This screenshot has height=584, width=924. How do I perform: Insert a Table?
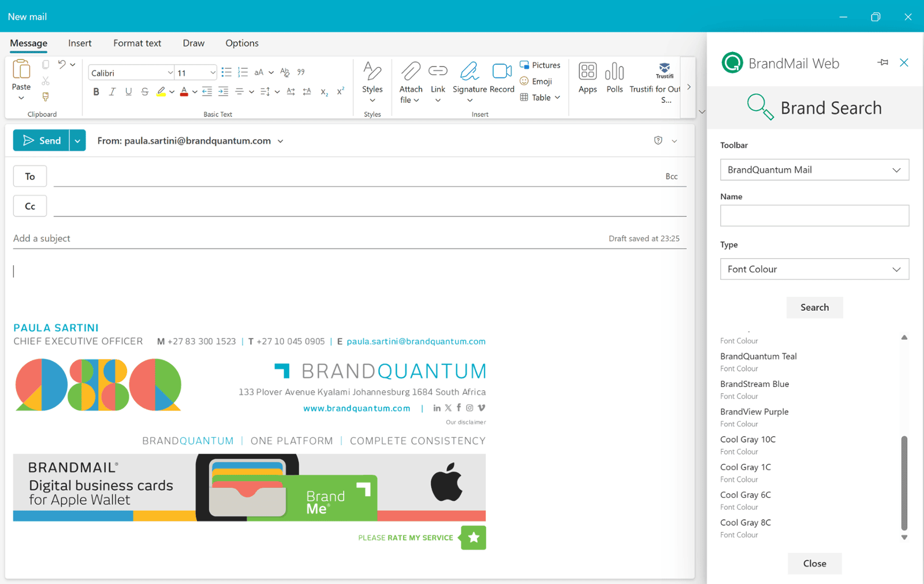click(540, 98)
